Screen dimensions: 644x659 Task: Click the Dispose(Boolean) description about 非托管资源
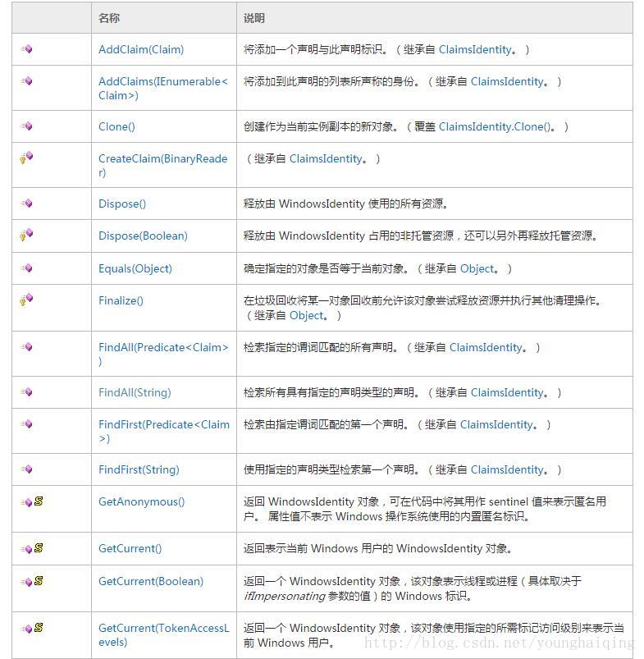tap(420, 236)
